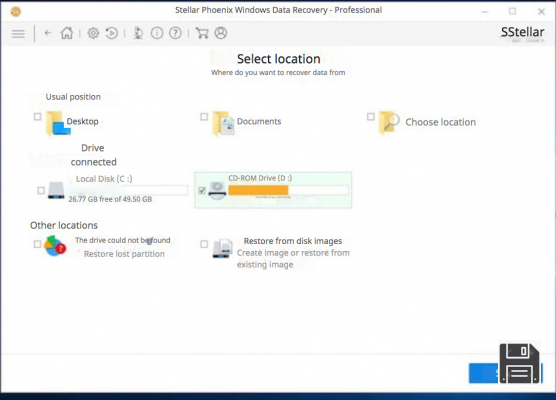Go back with the left arrow icon
This screenshot has width=556, height=400.
tap(48, 33)
